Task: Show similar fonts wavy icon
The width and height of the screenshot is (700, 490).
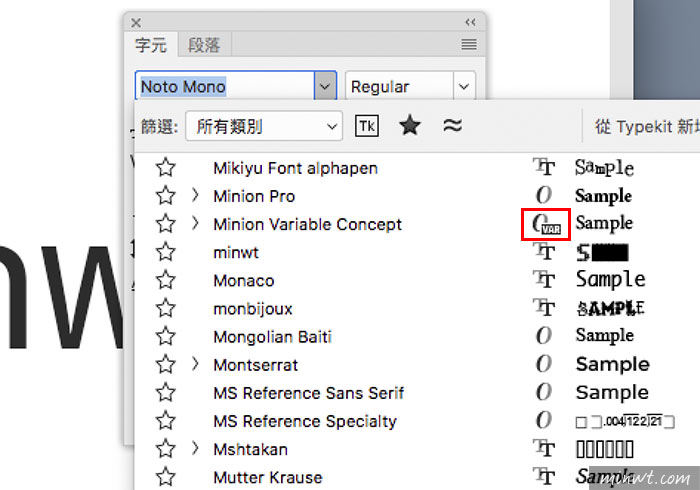Action: coord(452,125)
